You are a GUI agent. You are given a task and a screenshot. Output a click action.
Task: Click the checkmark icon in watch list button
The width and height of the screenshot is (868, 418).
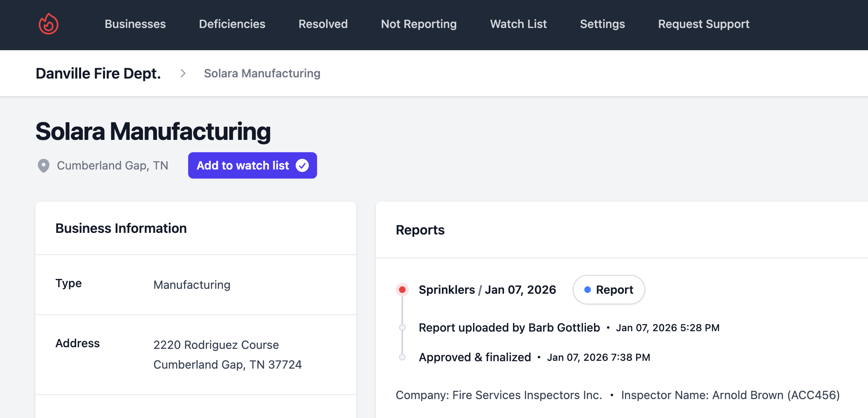point(302,165)
